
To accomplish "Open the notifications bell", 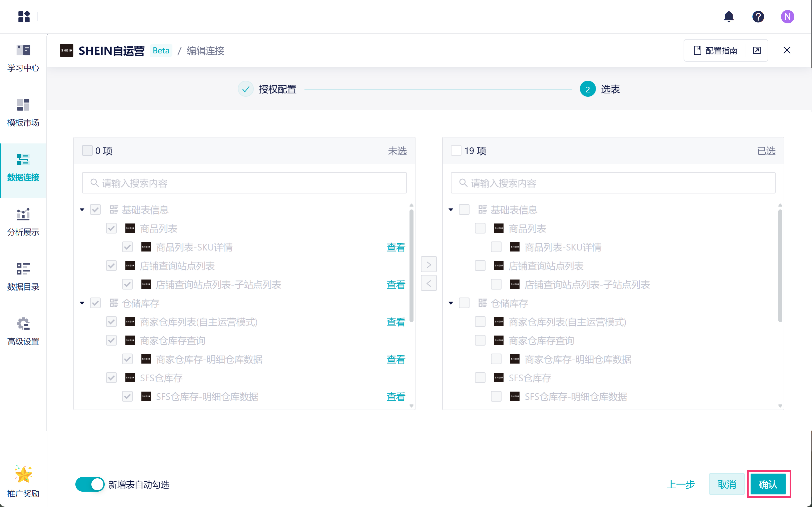I will pyautogui.click(x=729, y=16).
